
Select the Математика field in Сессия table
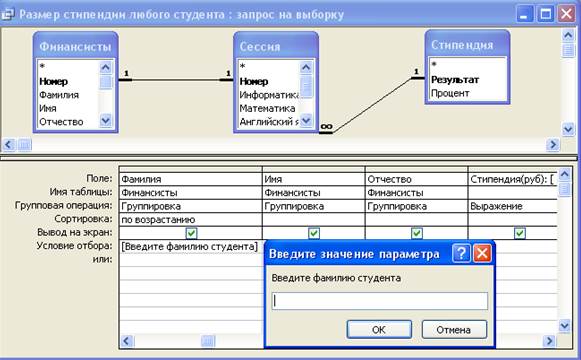pyautogui.click(x=267, y=109)
